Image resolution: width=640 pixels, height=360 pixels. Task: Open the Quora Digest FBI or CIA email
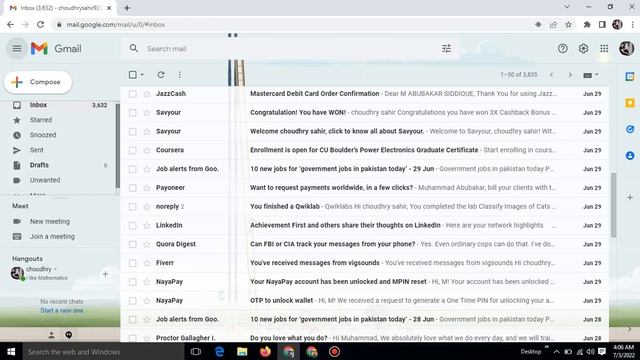[364, 244]
